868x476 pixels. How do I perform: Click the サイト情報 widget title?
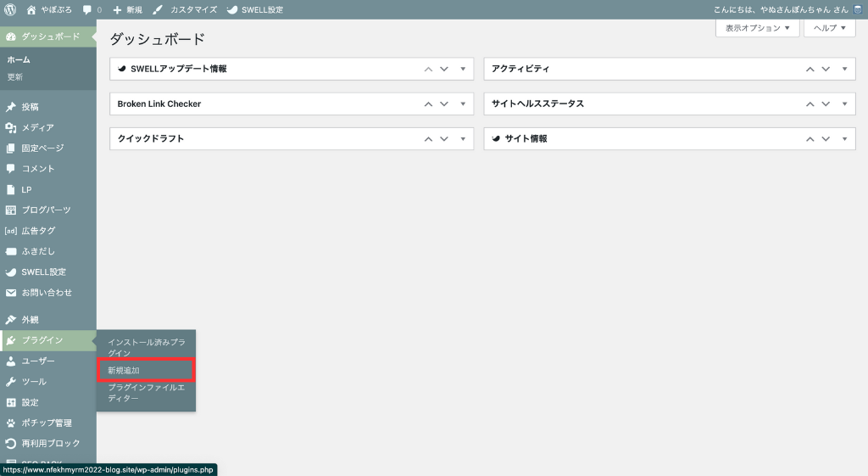526,138
